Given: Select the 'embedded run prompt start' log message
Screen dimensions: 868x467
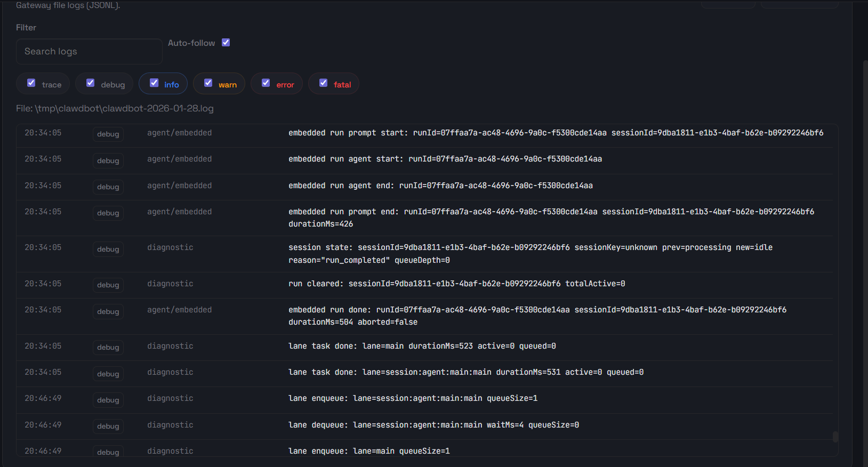Looking at the screenshot, I should (556, 133).
